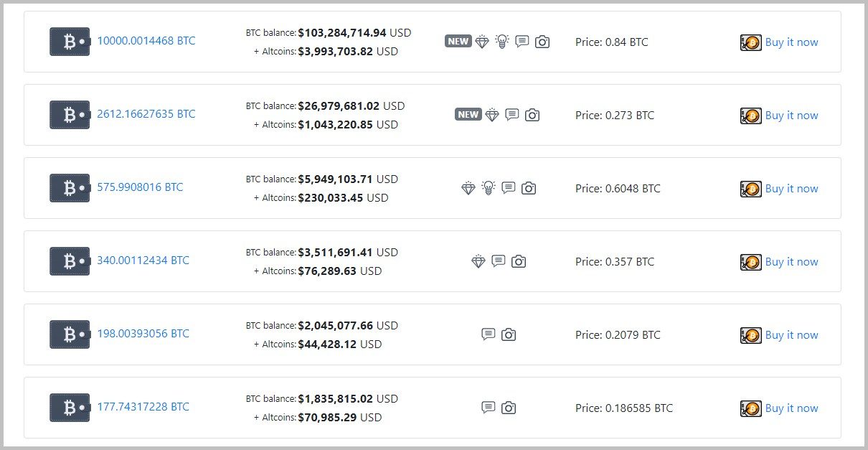Open the 10000.0014468 BTC wallet link
868x450 pixels.
[146, 41]
